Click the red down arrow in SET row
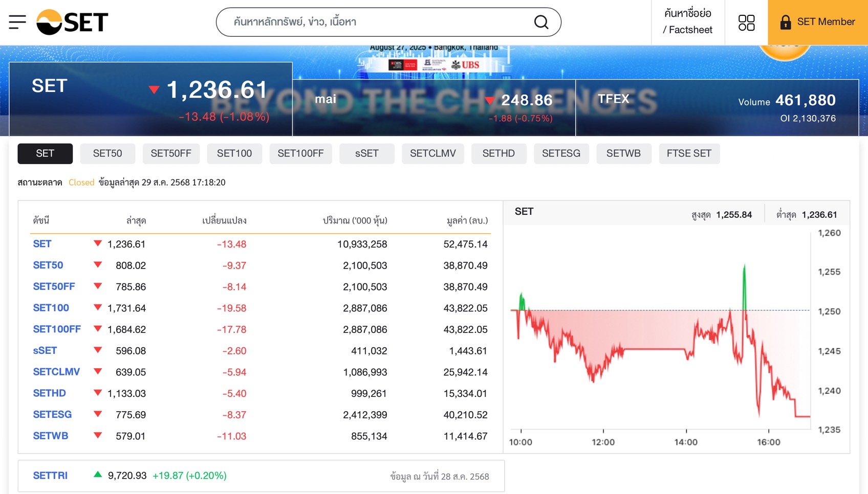Image resolution: width=868 pixels, height=494 pixels. pyautogui.click(x=98, y=243)
